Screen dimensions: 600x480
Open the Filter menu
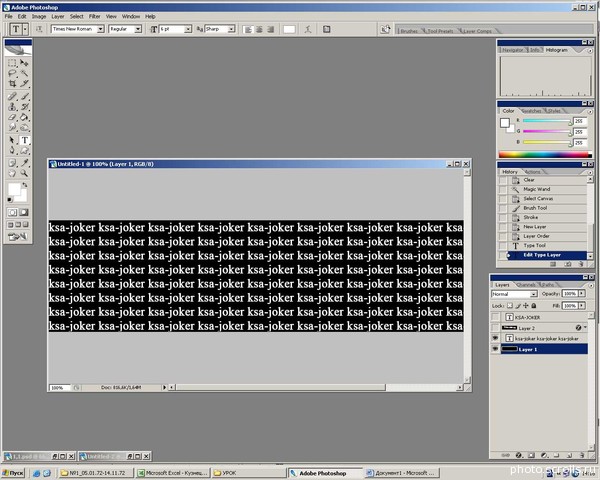coord(95,16)
